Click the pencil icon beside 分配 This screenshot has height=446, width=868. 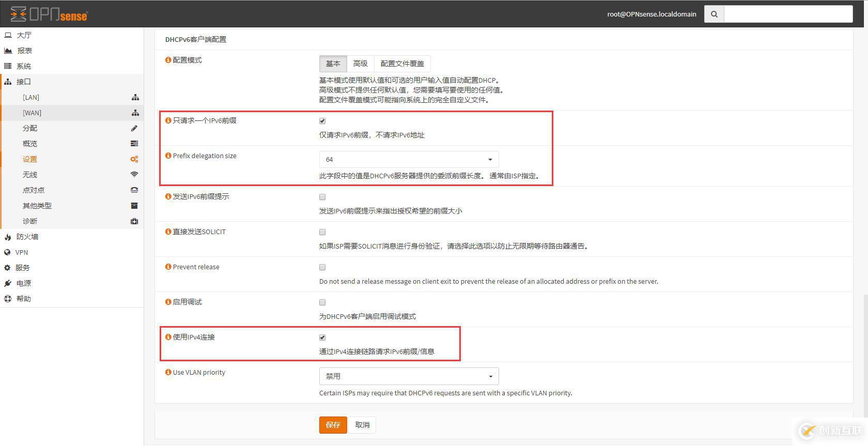(x=134, y=128)
